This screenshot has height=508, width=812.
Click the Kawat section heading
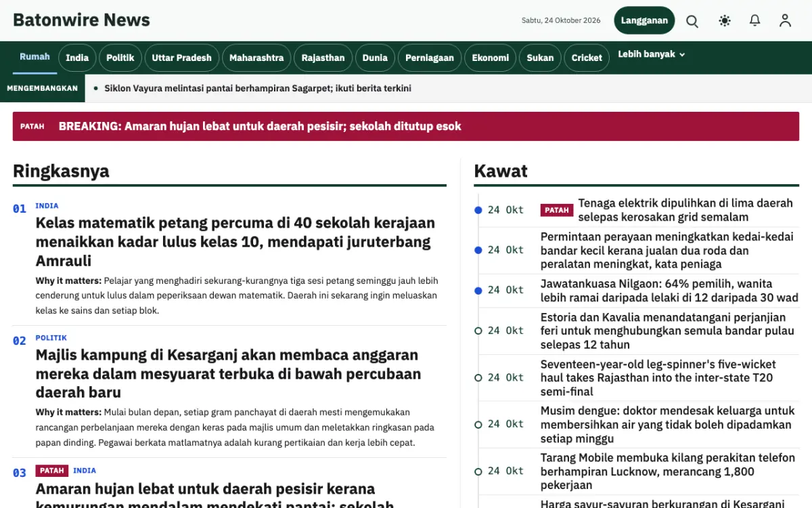pos(501,171)
